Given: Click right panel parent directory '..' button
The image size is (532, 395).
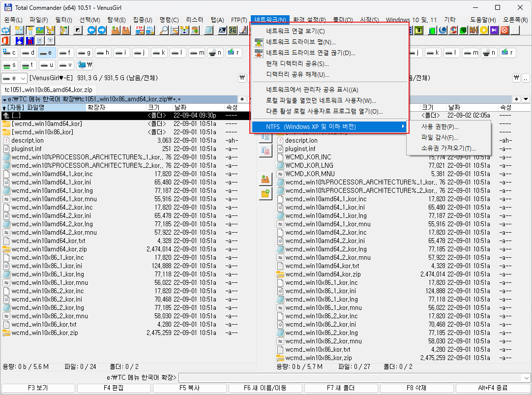Looking at the screenshot, I should click(x=526, y=78).
